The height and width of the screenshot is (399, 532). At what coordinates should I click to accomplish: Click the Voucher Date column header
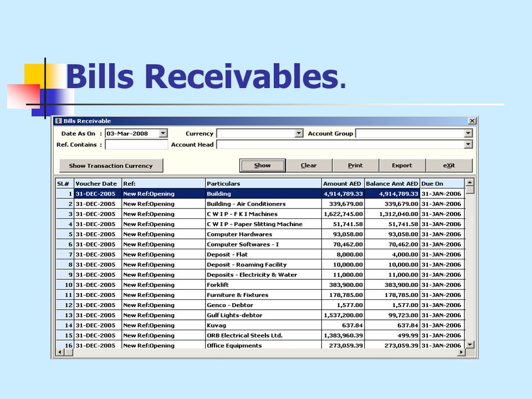tap(98, 183)
